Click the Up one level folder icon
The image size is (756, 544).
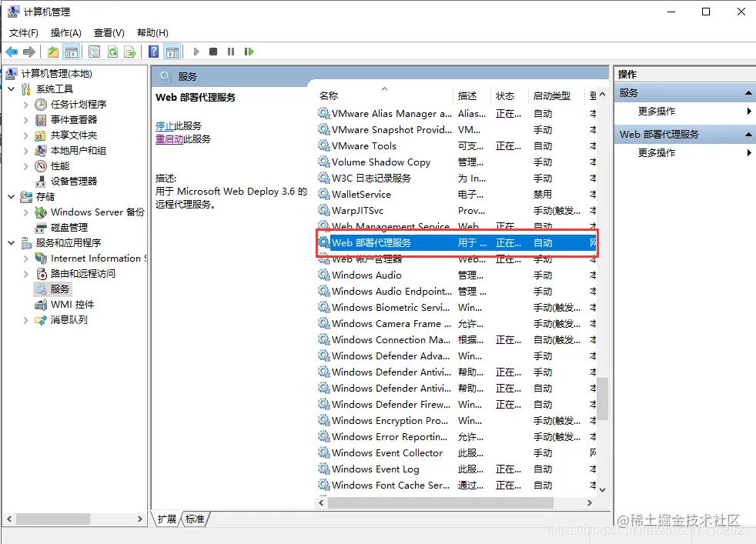coord(53,52)
